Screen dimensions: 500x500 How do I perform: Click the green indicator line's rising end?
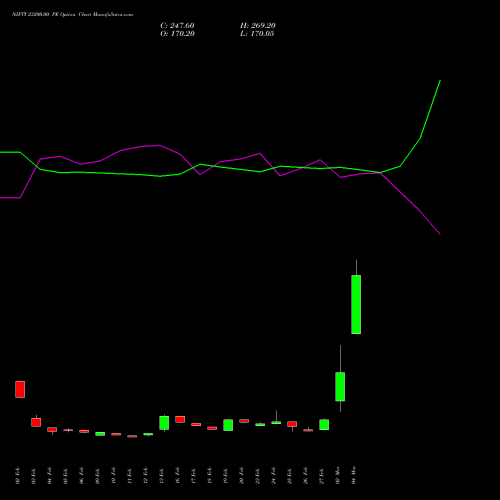[x=440, y=81]
